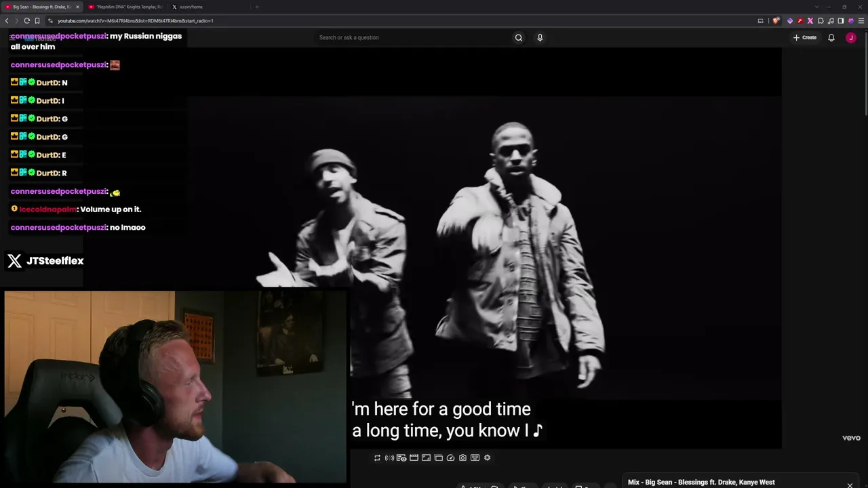Click the webcam overlay of the streamer
Viewport: 868px width, 488px height.
pyautogui.click(x=175, y=386)
